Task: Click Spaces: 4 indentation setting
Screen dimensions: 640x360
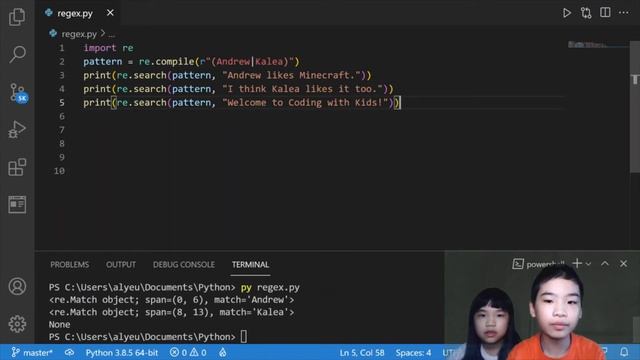Action: click(x=413, y=352)
